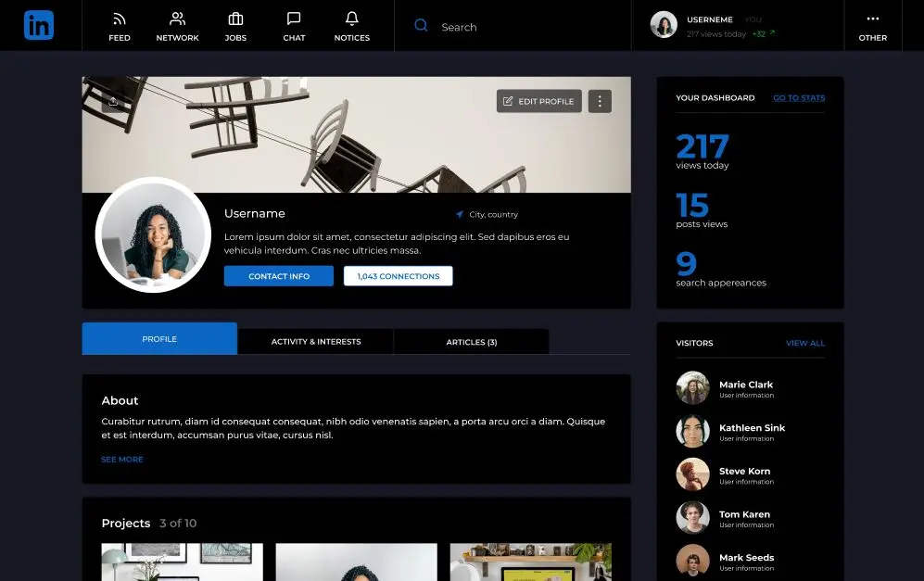This screenshot has height=581, width=924.
Task: Click VIEW ALL in the Visitors panel
Action: click(x=804, y=343)
